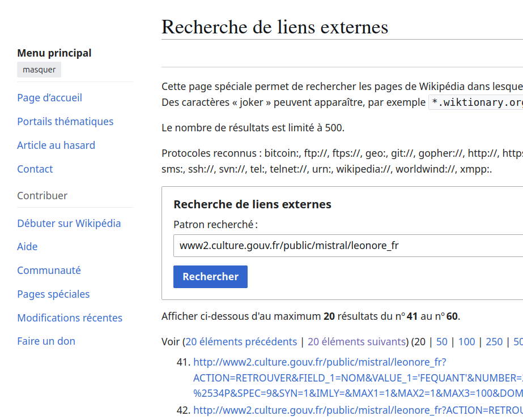
Task: Click the Rechercher button
Action: 210,276
